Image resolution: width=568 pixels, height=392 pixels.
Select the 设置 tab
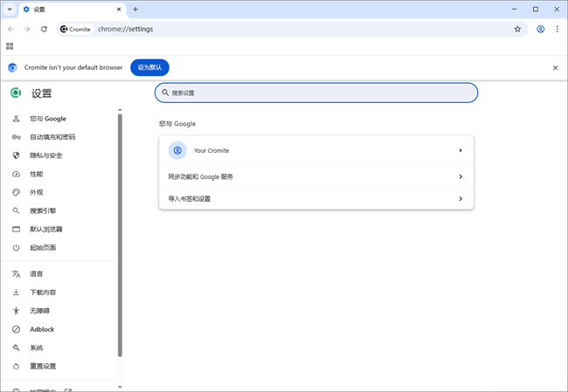click(x=72, y=10)
